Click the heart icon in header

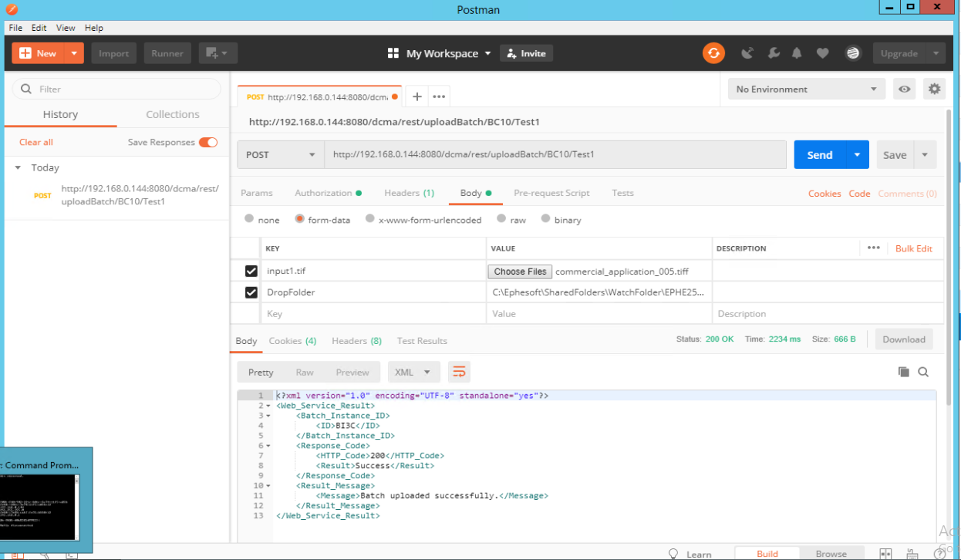(x=822, y=53)
